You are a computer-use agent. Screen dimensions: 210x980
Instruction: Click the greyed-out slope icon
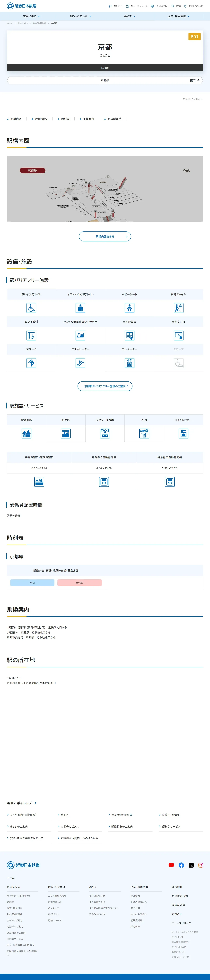tap(178, 363)
